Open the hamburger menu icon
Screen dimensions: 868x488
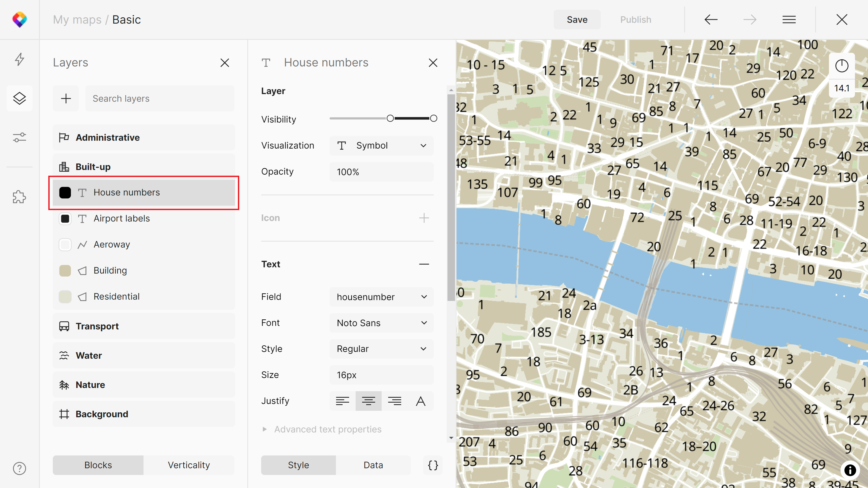click(789, 20)
